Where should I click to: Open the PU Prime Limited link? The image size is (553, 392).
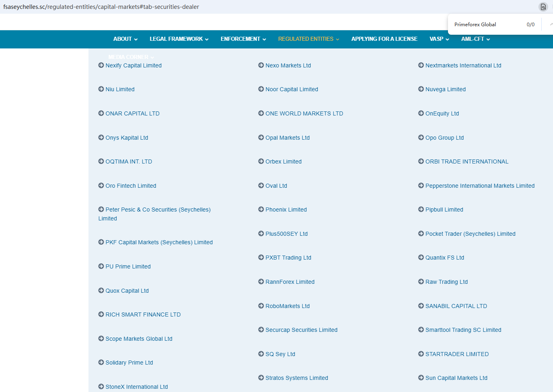pos(128,266)
